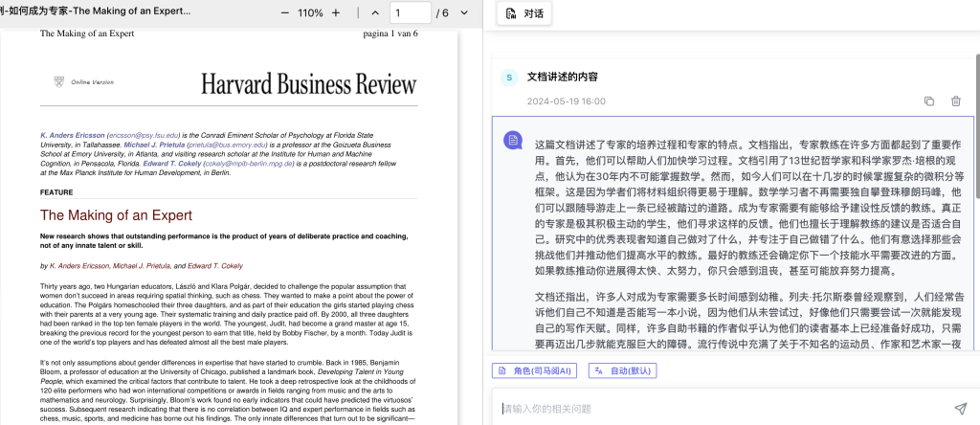This screenshot has width=980, height=425.
Task: Open the 角色(司马阅AI) role selector
Action: click(x=536, y=370)
